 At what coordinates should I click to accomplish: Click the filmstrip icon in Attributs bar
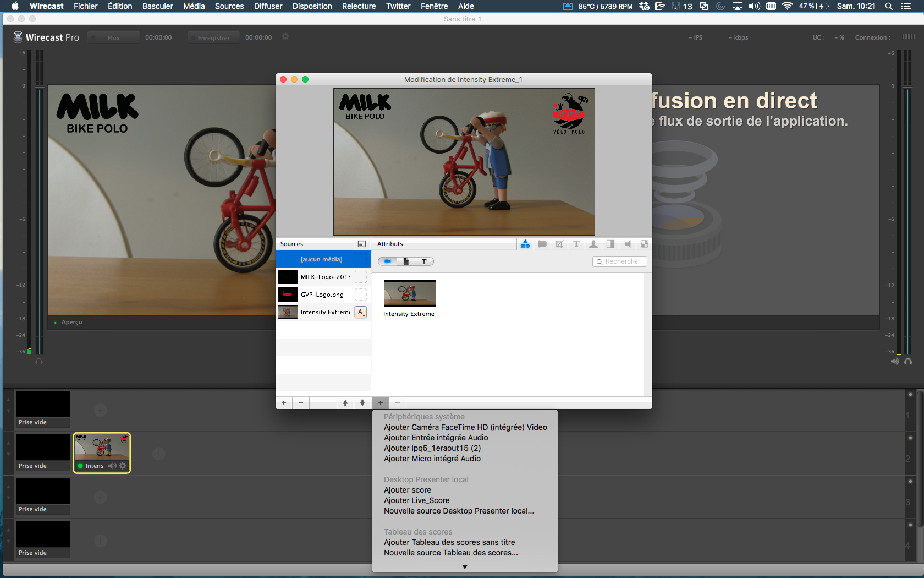[x=645, y=244]
